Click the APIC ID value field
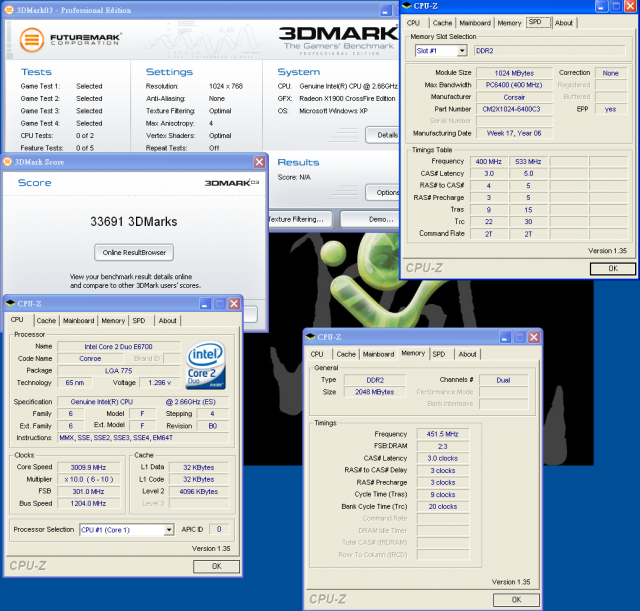The image size is (640, 611). click(219, 529)
